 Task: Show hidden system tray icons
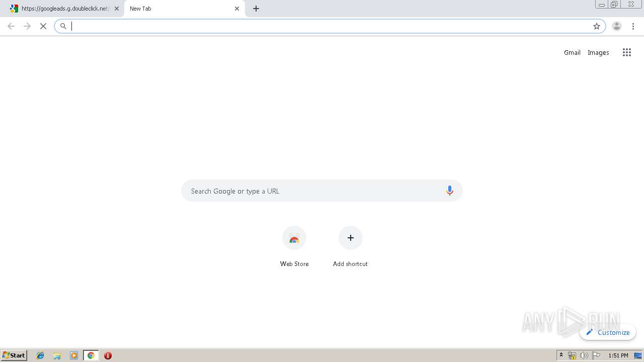(561, 355)
